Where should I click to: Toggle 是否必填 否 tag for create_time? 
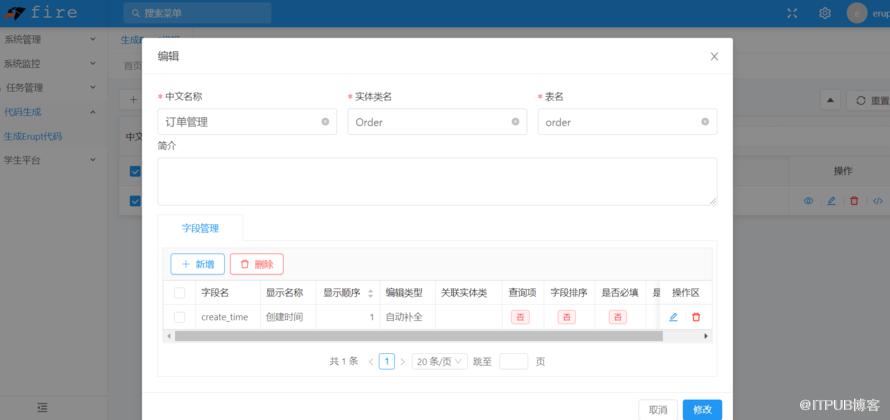point(618,317)
